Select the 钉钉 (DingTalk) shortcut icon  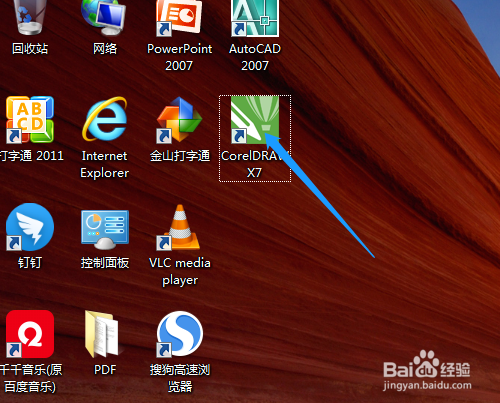[30, 227]
